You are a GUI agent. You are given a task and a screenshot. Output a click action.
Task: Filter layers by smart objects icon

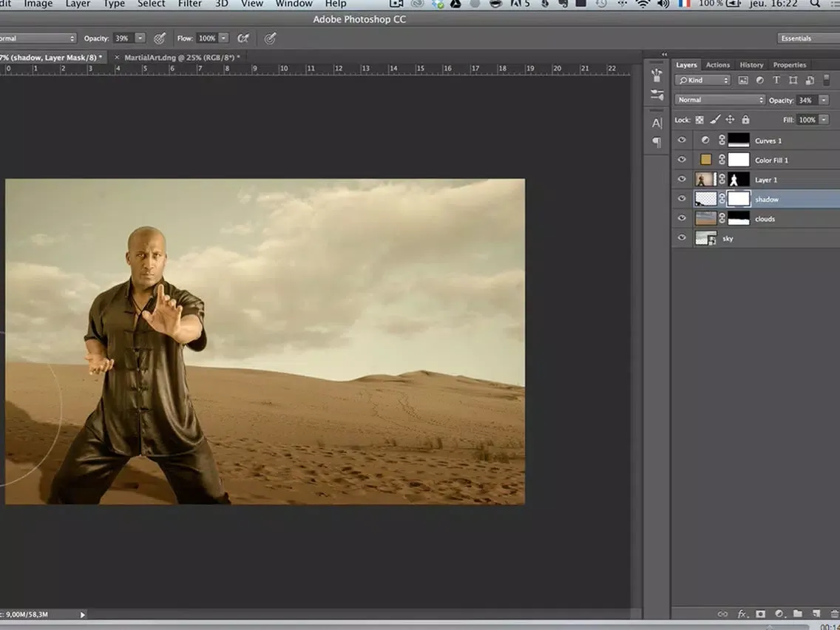coord(810,81)
